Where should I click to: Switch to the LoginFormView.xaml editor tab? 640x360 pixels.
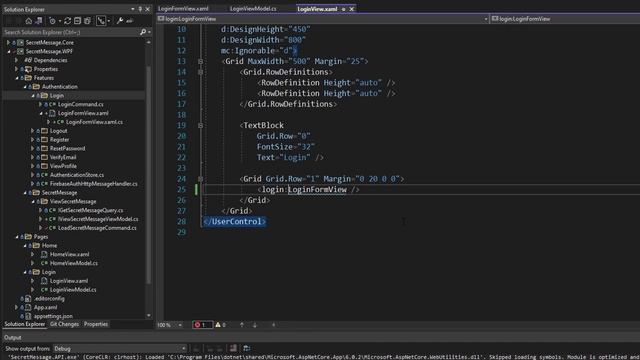point(183,9)
